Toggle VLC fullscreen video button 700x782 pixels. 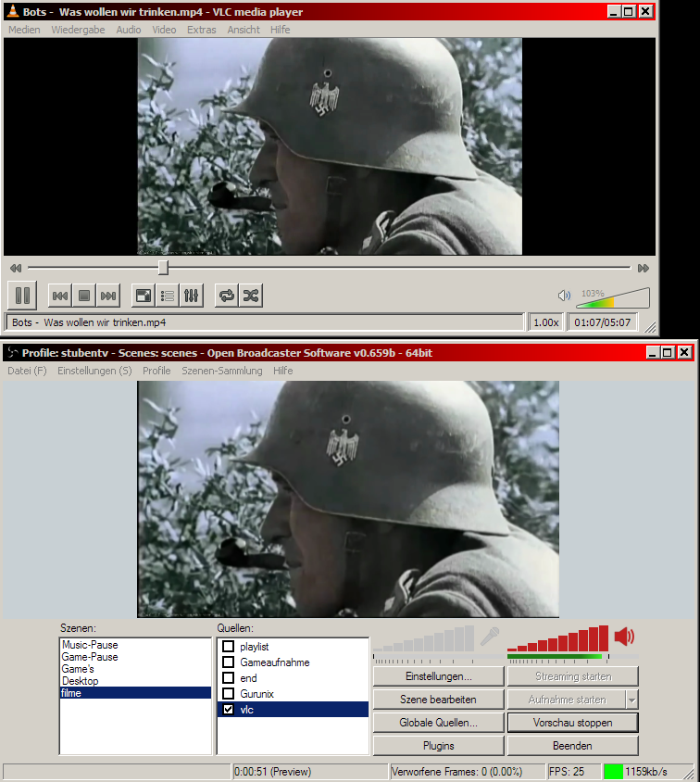[144, 296]
